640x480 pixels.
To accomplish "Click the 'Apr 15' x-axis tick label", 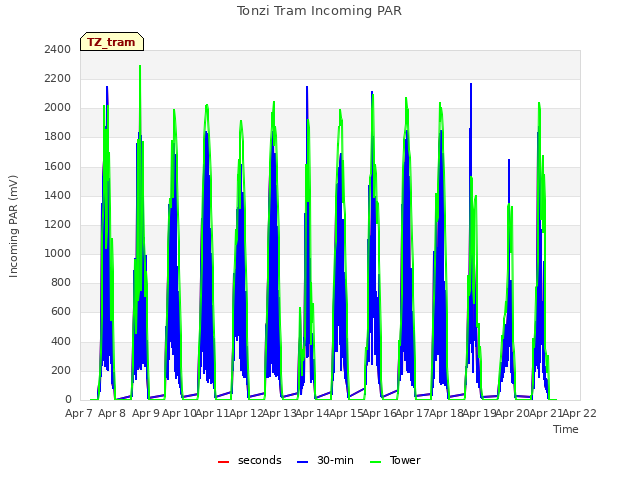I will [x=346, y=413].
